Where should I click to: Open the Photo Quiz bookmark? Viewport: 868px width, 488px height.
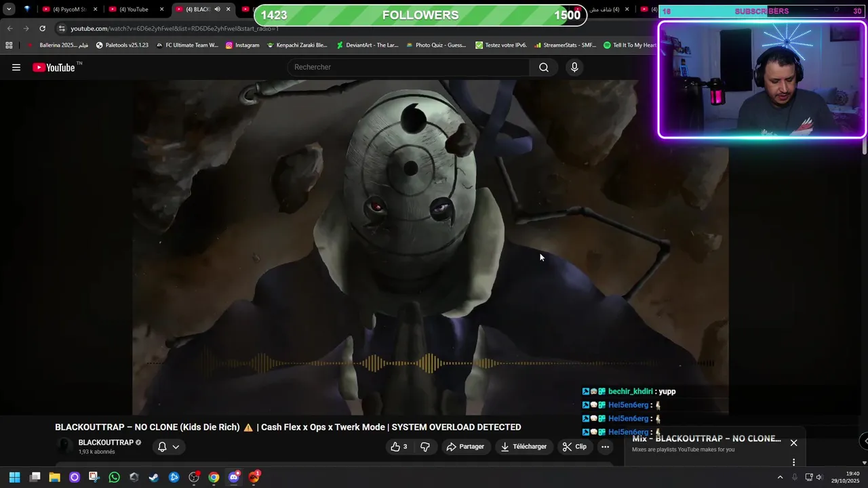436,45
